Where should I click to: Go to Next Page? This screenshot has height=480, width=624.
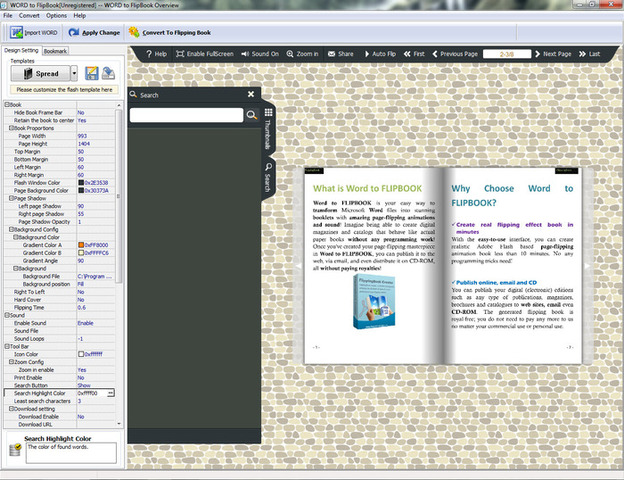(553, 54)
